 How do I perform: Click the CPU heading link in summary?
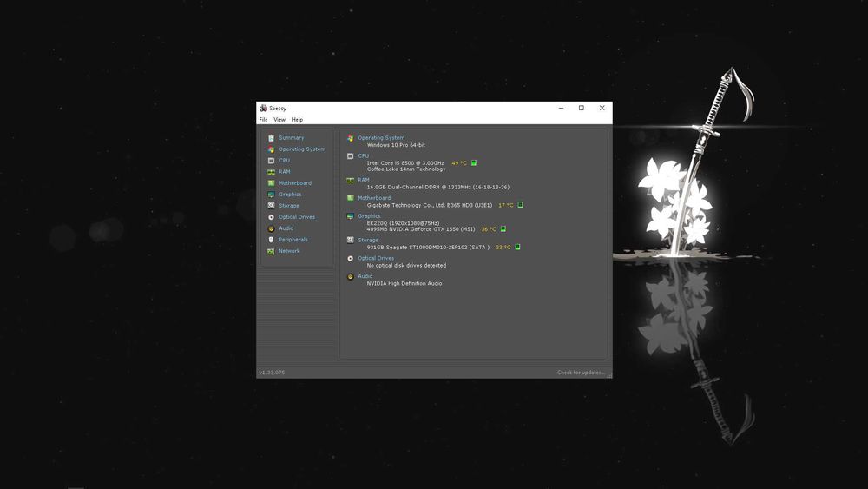click(363, 156)
